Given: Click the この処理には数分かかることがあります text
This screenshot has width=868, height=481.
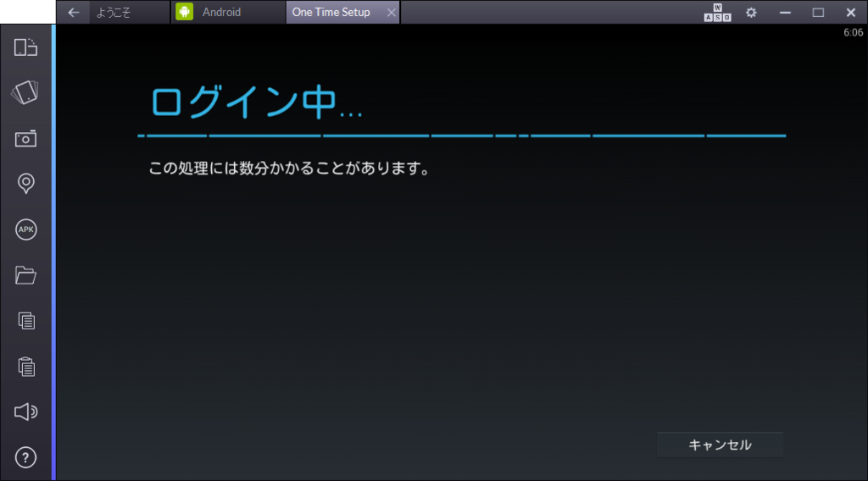Looking at the screenshot, I should (290, 168).
